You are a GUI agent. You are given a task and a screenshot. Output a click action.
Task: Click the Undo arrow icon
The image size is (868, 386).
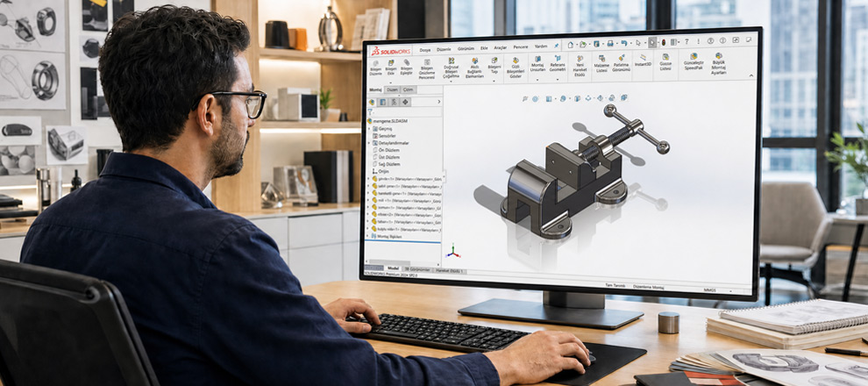click(624, 43)
